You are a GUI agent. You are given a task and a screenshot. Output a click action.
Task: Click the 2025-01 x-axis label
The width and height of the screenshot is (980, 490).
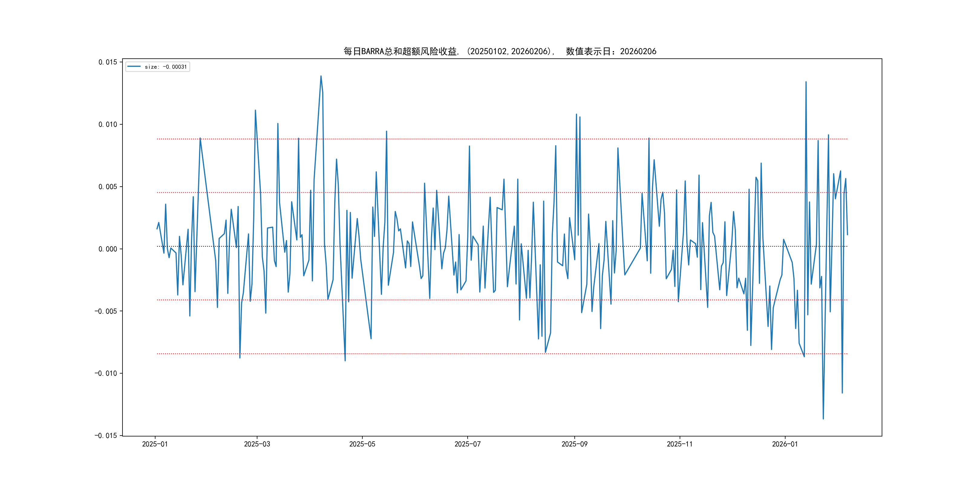pos(155,444)
